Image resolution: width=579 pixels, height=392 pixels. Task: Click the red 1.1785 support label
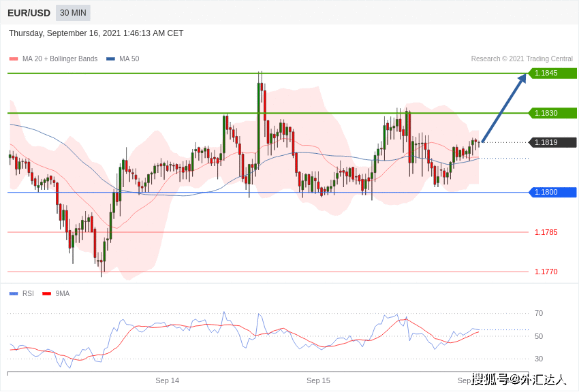pos(546,232)
